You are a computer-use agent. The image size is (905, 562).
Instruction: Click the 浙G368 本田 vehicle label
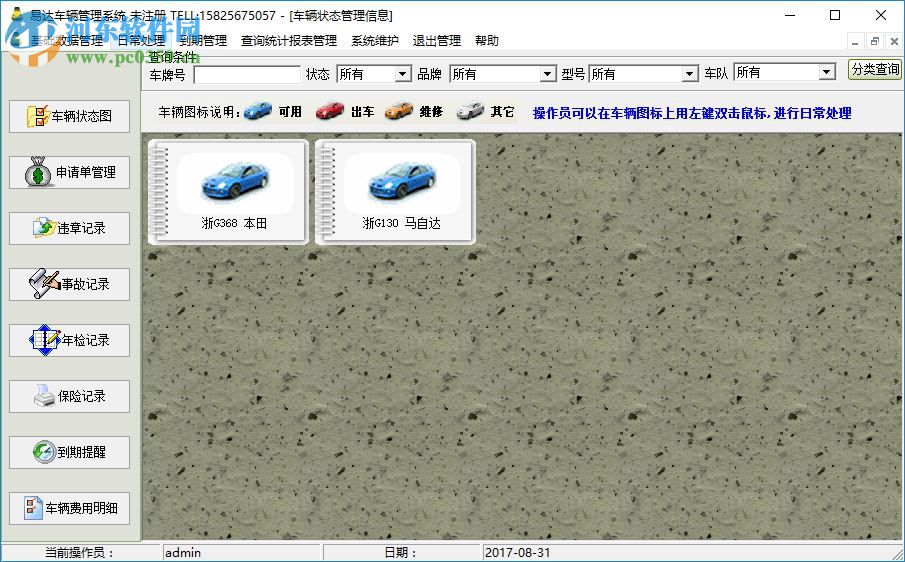[234, 223]
